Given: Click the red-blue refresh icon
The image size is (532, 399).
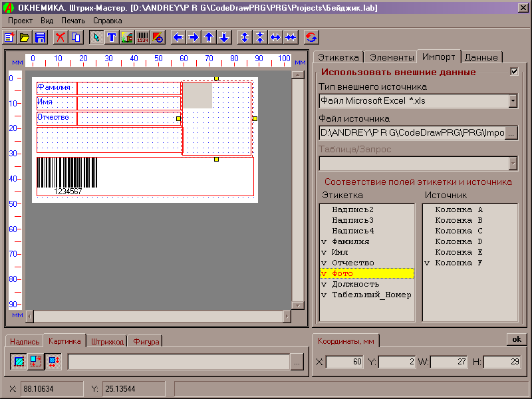Looking at the screenshot, I should [311, 37].
